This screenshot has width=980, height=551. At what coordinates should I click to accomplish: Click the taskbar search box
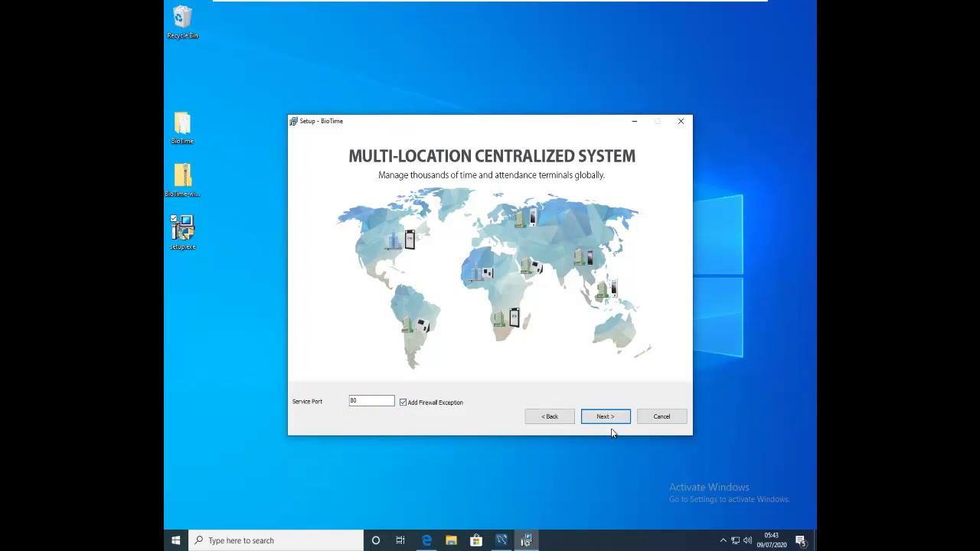pyautogui.click(x=276, y=540)
